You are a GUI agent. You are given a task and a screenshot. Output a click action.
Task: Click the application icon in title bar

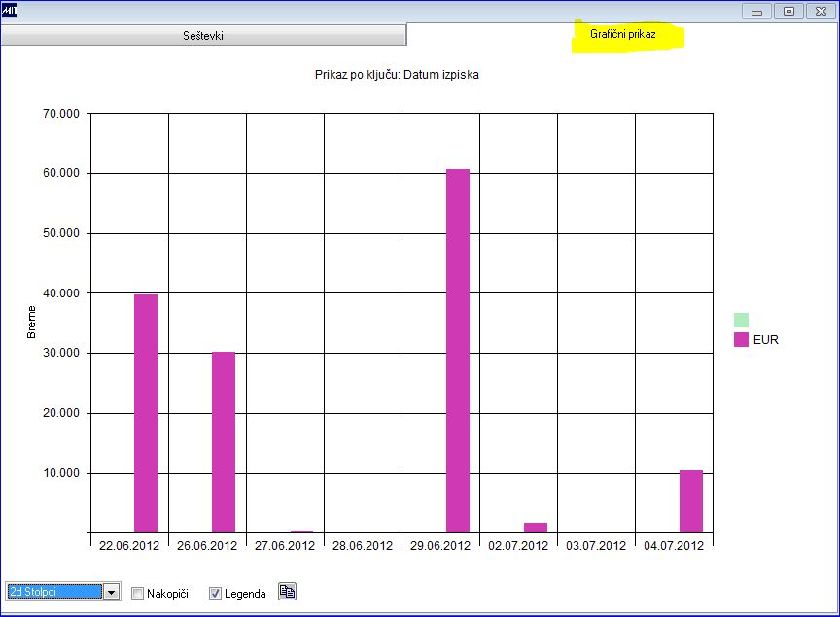pos(9,10)
